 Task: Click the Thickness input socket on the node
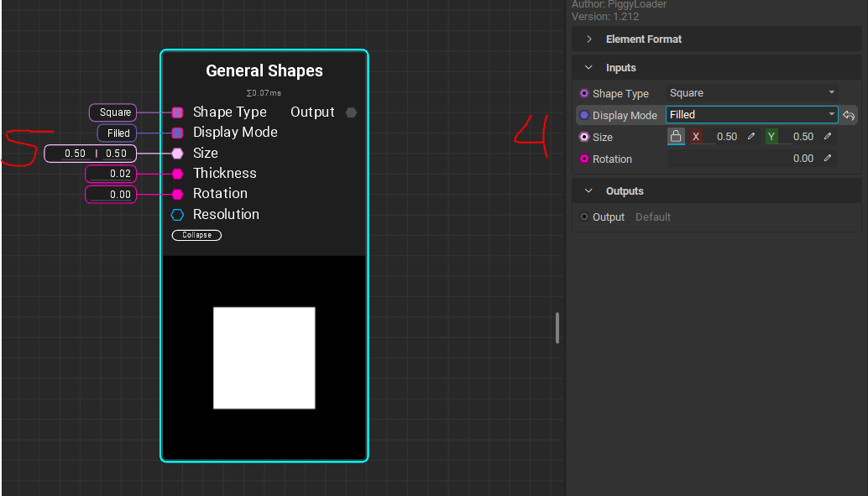point(178,174)
